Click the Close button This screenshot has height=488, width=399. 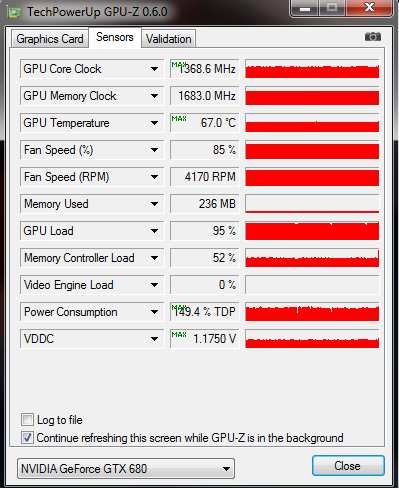(348, 466)
